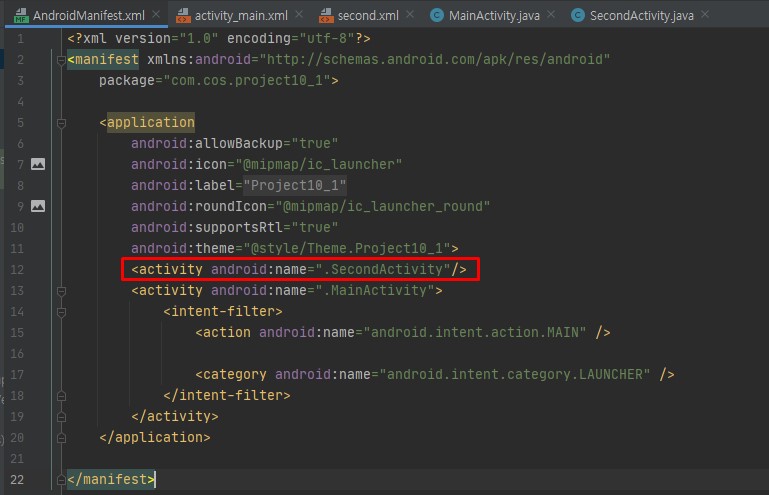Click the closing </application> tag
The height and width of the screenshot is (495, 769).
[154, 438]
